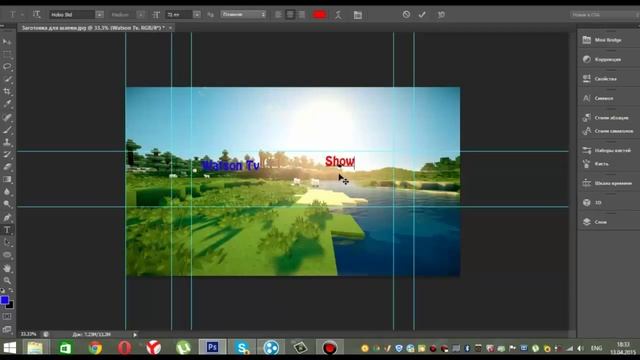Image resolution: width=640 pixels, height=360 pixels.
Task: Click the blue foreground color swatch
Action: (4, 300)
